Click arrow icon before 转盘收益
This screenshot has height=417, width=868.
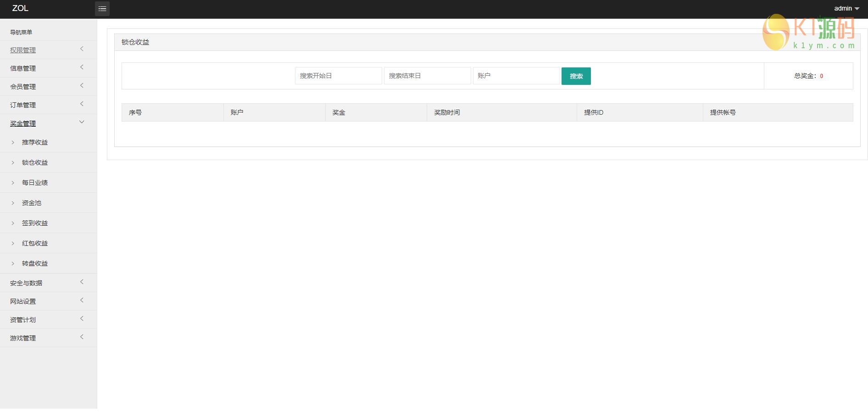pos(13,264)
